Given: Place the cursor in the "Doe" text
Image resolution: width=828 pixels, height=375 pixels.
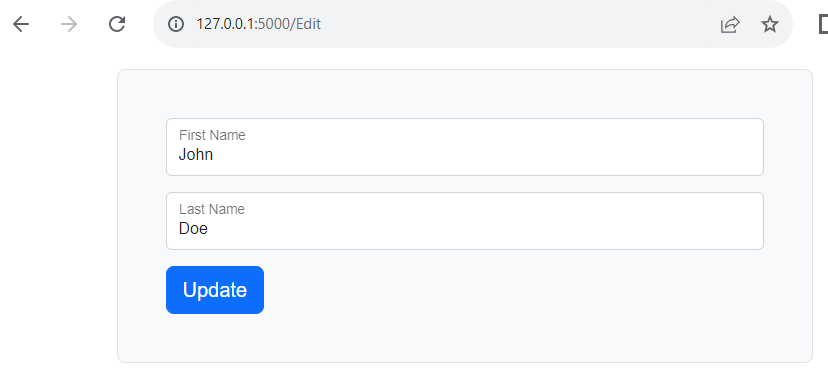Looking at the screenshot, I should click(193, 229).
